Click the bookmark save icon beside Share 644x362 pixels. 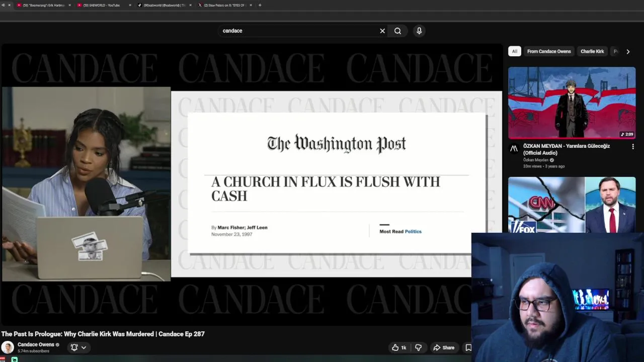click(468, 347)
